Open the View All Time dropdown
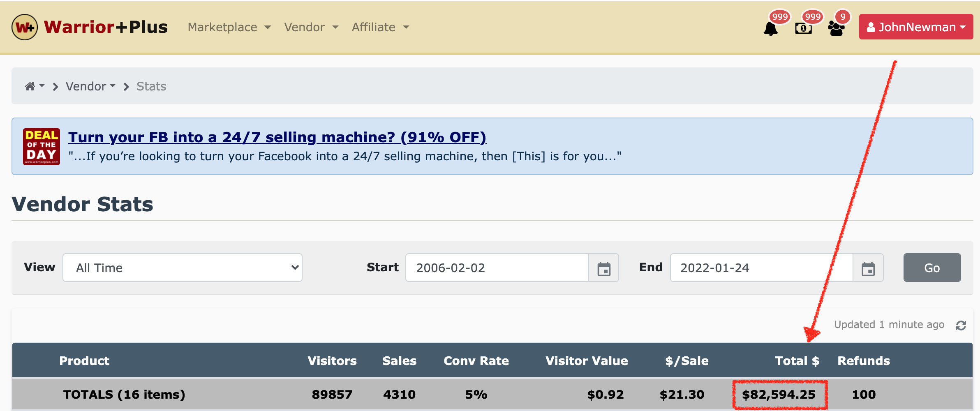The height and width of the screenshot is (411, 980). coord(183,268)
